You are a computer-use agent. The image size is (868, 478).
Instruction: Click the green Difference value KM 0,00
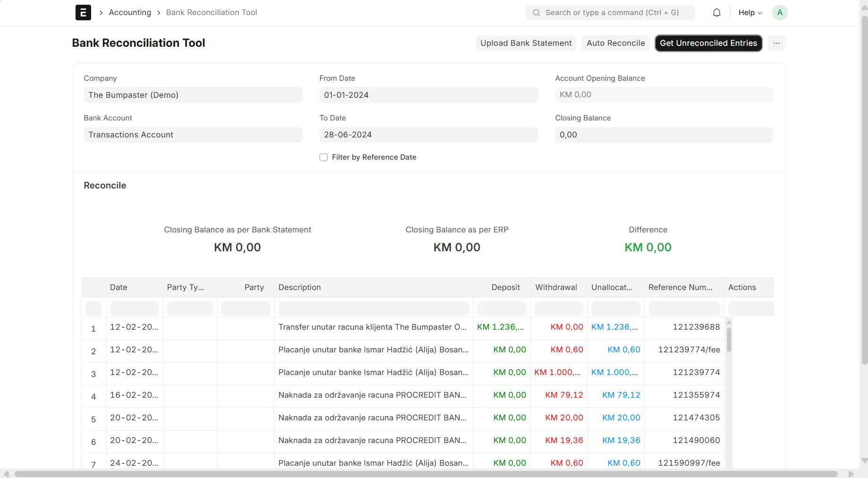click(x=648, y=247)
